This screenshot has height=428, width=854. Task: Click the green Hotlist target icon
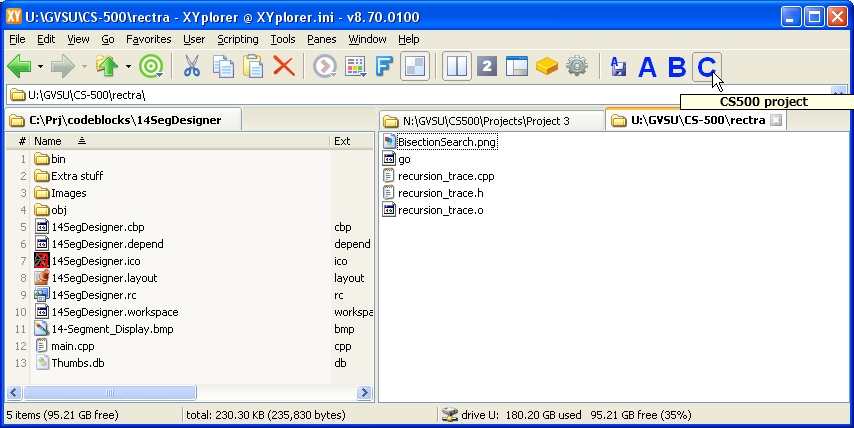(x=151, y=67)
